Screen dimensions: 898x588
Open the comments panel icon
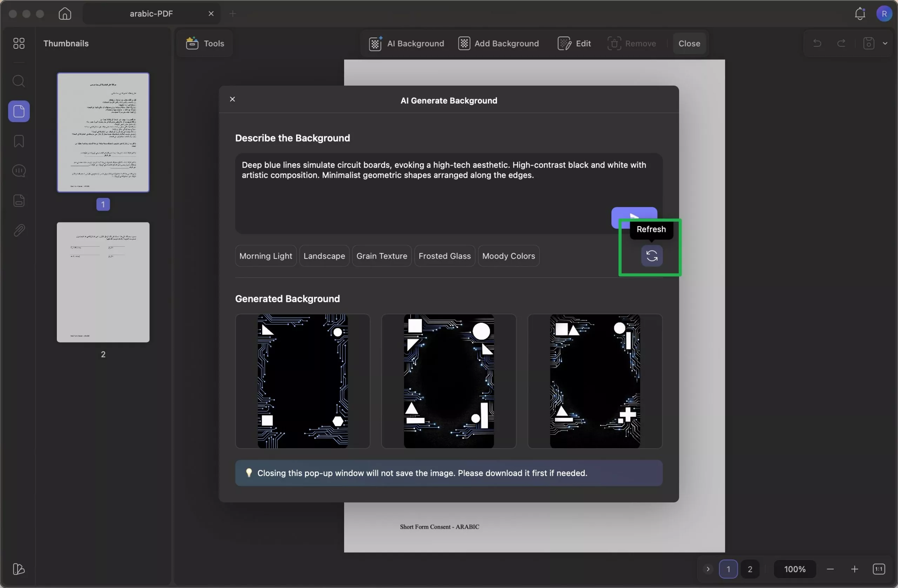tap(19, 171)
